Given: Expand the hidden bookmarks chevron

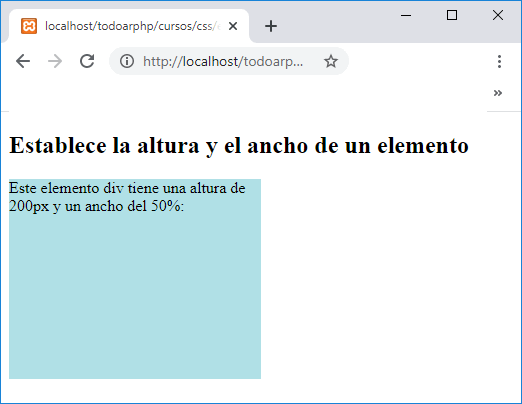Looking at the screenshot, I should [x=498, y=93].
